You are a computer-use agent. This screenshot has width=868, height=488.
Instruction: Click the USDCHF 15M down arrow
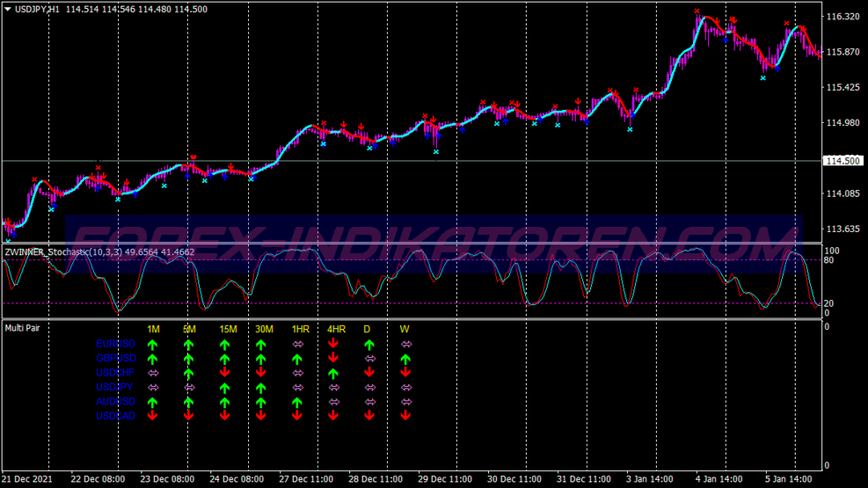(225, 372)
